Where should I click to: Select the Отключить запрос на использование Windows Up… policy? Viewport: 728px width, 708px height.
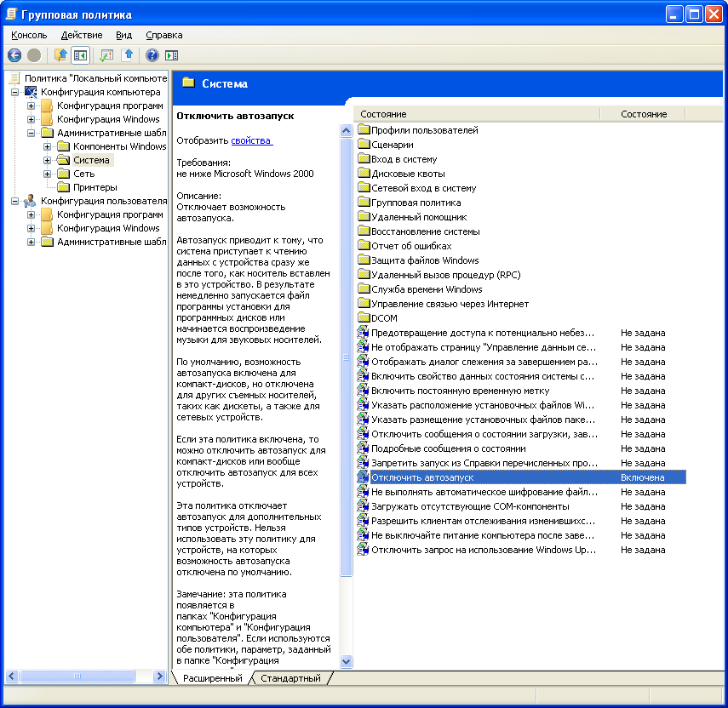[x=484, y=550]
